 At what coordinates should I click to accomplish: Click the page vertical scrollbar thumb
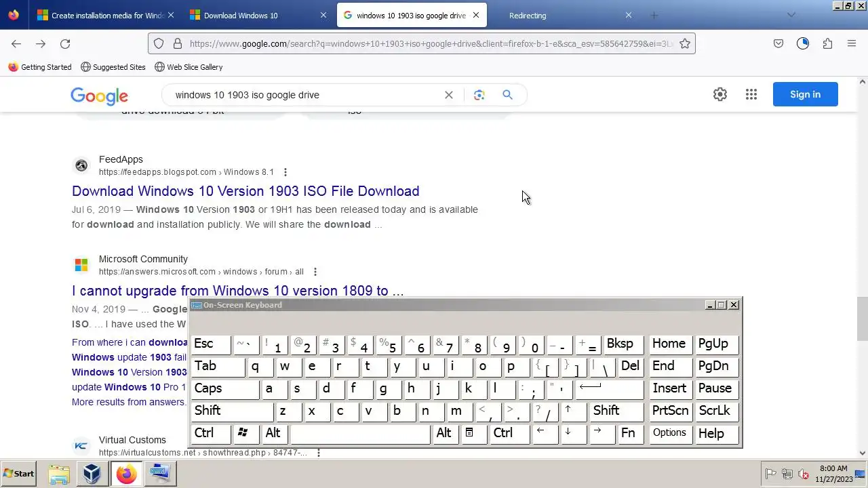pos(863,319)
